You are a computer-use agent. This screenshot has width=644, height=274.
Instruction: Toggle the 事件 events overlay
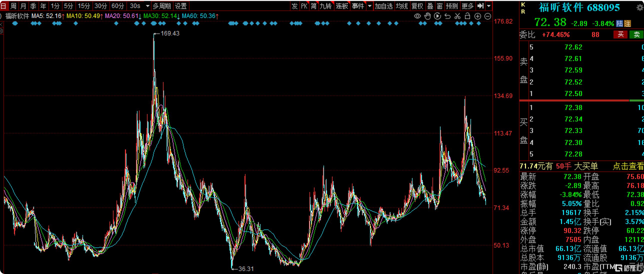pyautogui.click(x=358, y=6)
